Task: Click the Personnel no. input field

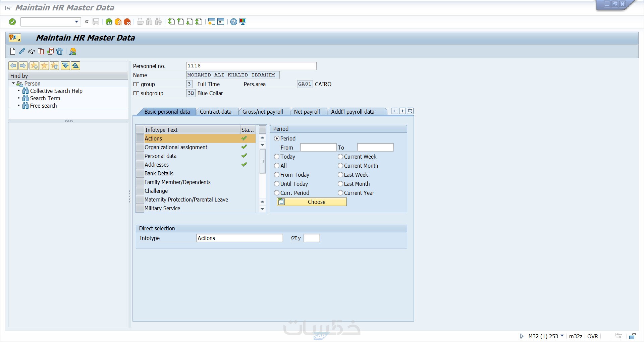Action: click(251, 66)
